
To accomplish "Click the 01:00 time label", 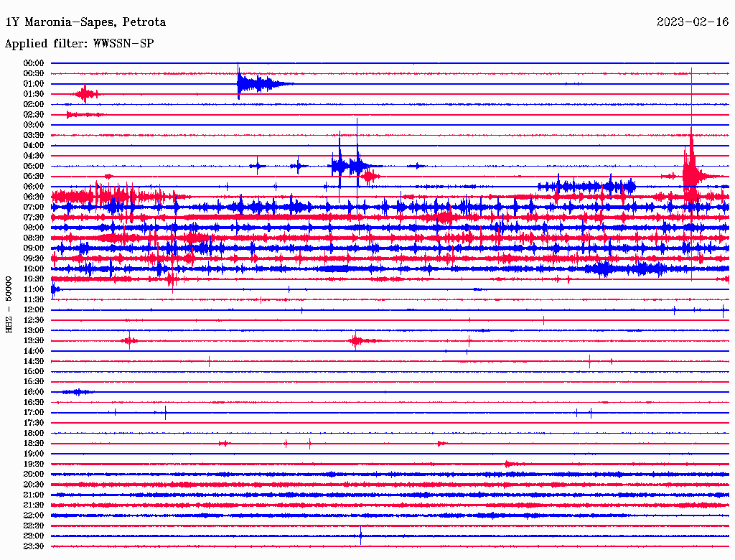I will pos(34,84).
